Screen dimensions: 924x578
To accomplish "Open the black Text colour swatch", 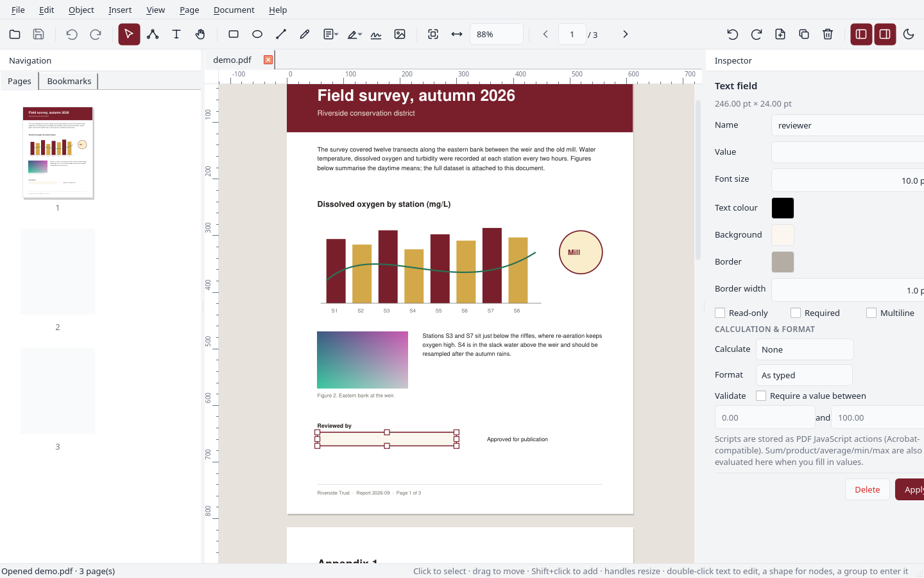I will tap(783, 208).
